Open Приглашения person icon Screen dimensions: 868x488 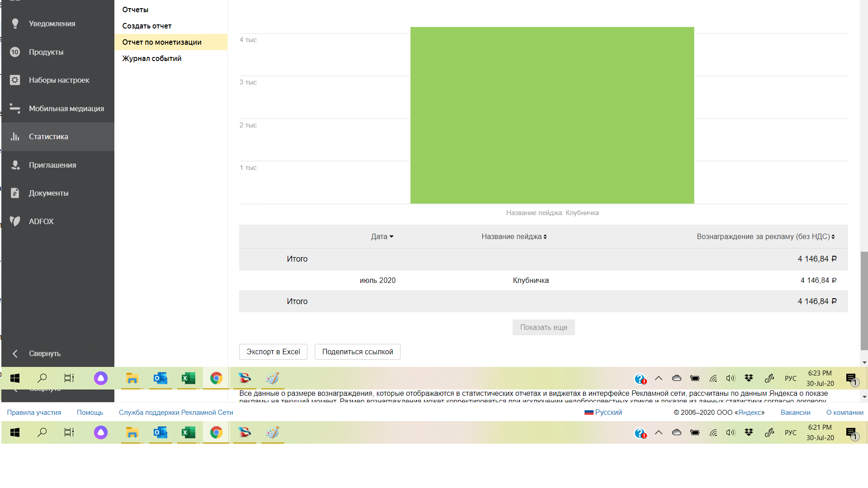pyautogui.click(x=15, y=165)
